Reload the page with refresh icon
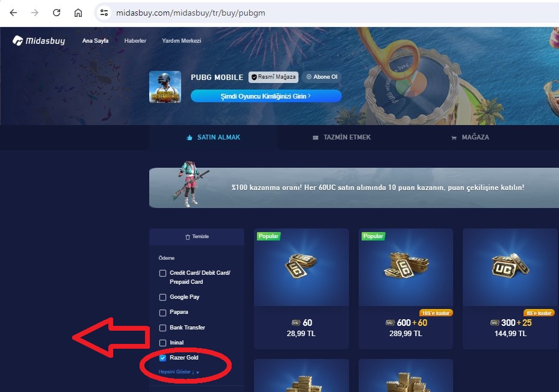The image size is (559, 392). pyautogui.click(x=57, y=13)
